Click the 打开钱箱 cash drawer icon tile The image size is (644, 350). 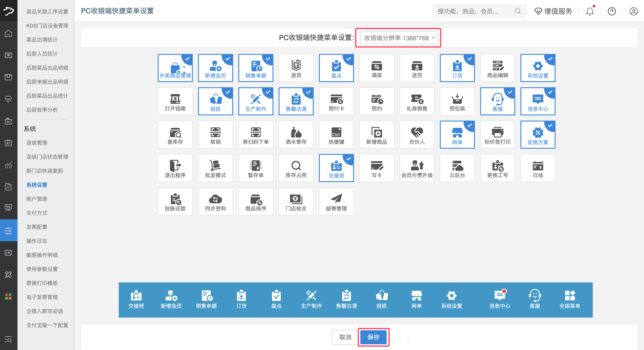click(x=175, y=101)
